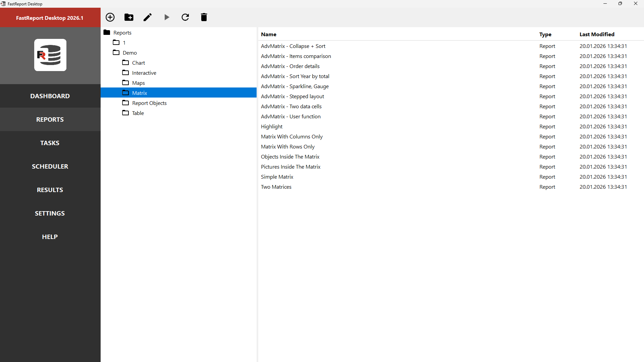Screen dimensions: 644x362
Task: Sort by the Last Modified column header
Action: (x=597, y=34)
